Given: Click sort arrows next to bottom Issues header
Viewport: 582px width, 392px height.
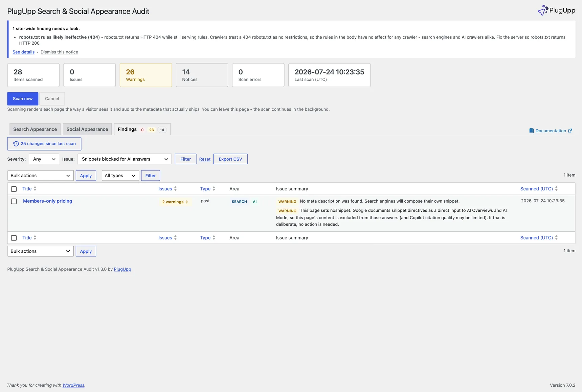Looking at the screenshot, I should pyautogui.click(x=175, y=238).
